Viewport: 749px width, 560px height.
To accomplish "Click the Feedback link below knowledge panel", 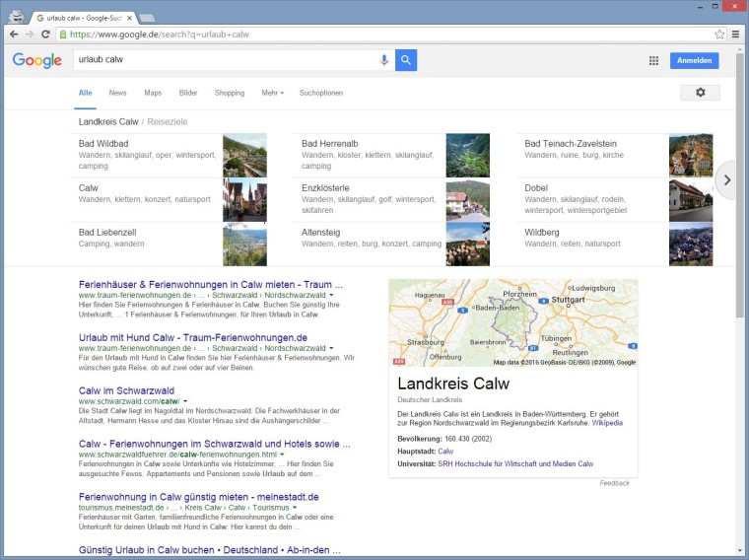I will [x=614, y=483].
